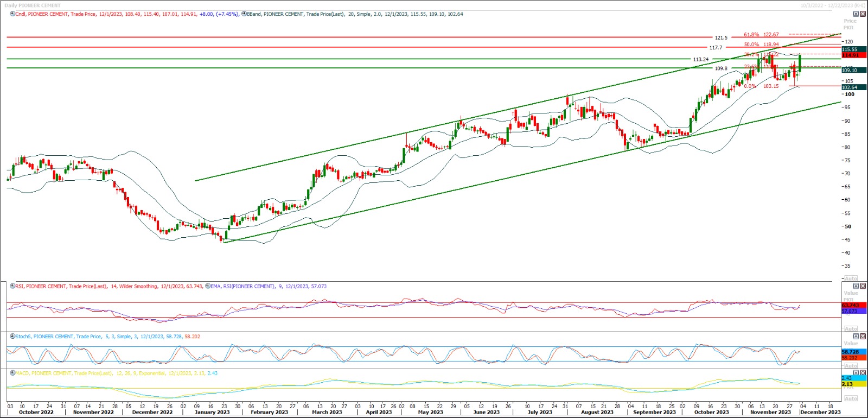Close the MACD indicator pane

click(863, 373)
